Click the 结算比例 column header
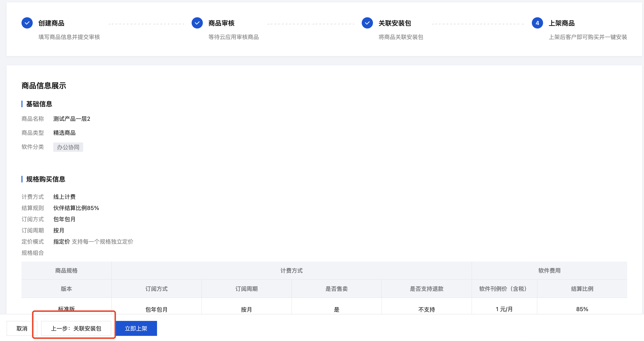This screenshot has width=644, height=341. 582,289
